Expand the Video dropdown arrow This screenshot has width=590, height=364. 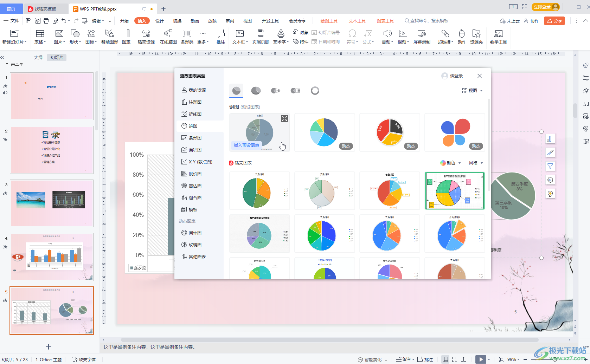408,42
